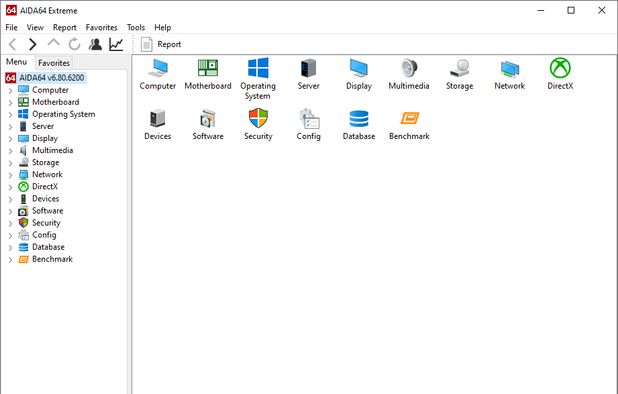Image resolution: width=618 pixels, height=394 pixels.
Task: Expand the Devices tree node
Action: click(11, 199)
